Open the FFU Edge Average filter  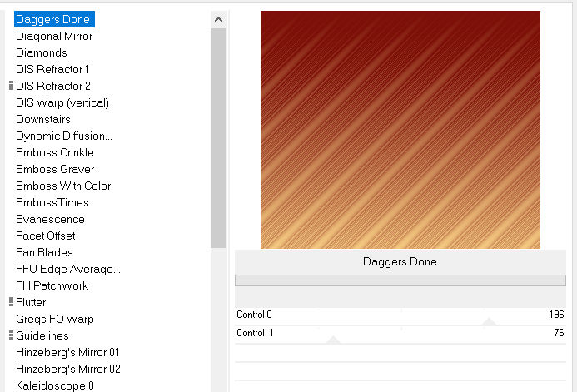[68, 269]
